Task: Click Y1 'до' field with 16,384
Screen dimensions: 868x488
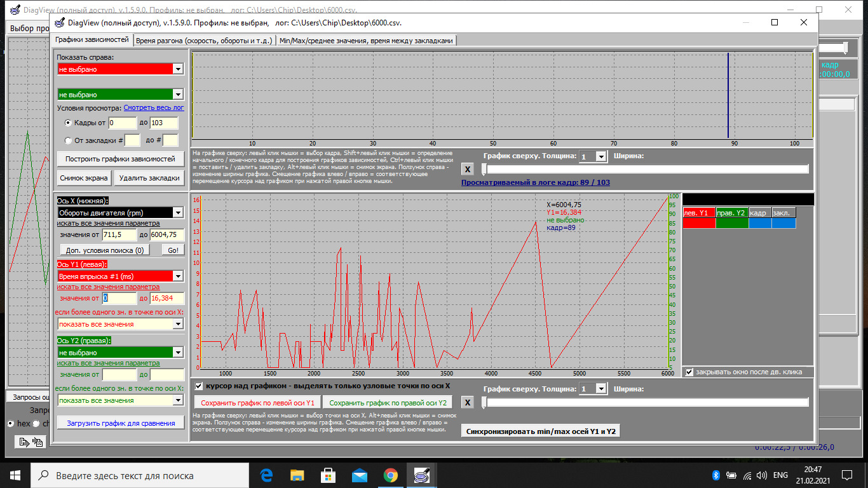Action: pyautogui.click(x=166, y=298)
